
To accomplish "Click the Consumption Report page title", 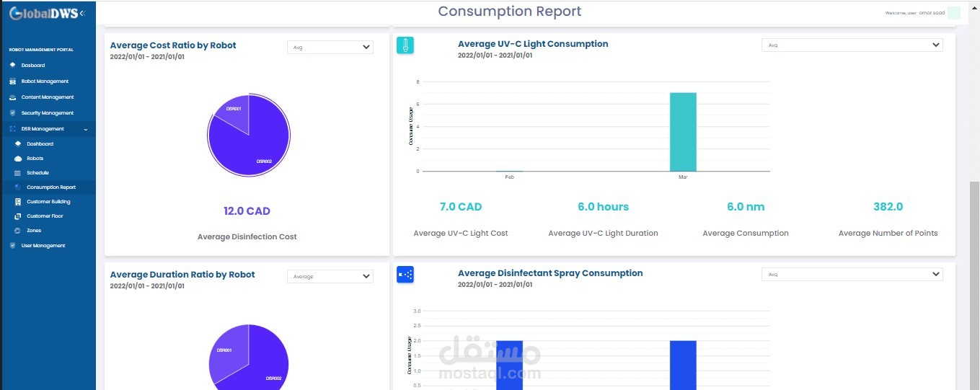I will point(509,12).
